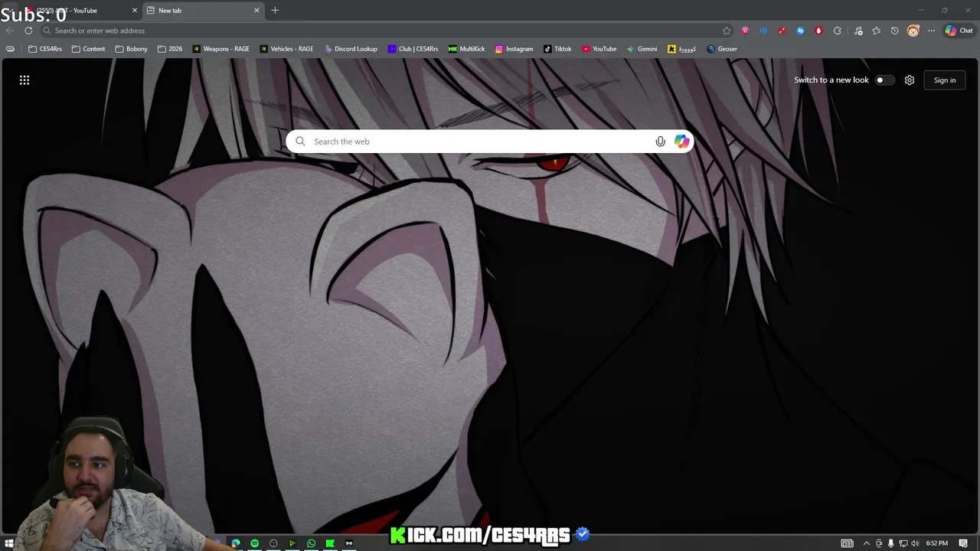980x551 pixels.
Task: Open the CES4Rrs bookmarks folder
Action: point(45,49)
